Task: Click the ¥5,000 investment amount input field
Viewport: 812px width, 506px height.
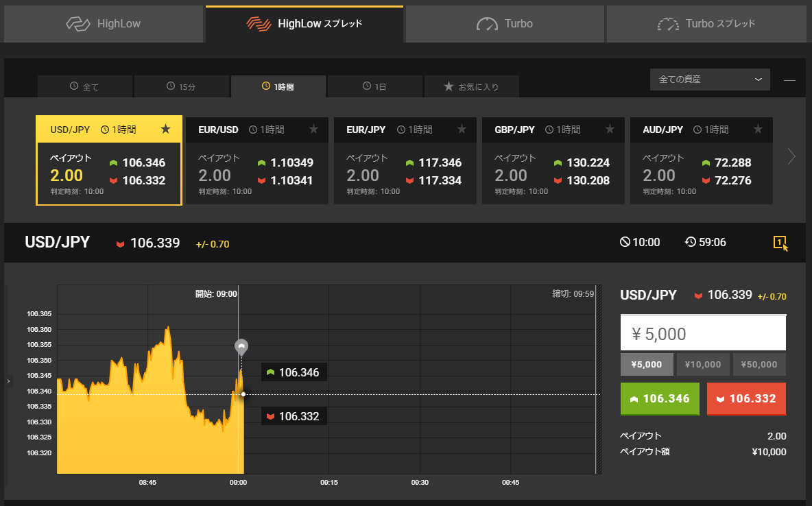Action: click(703, 332)
